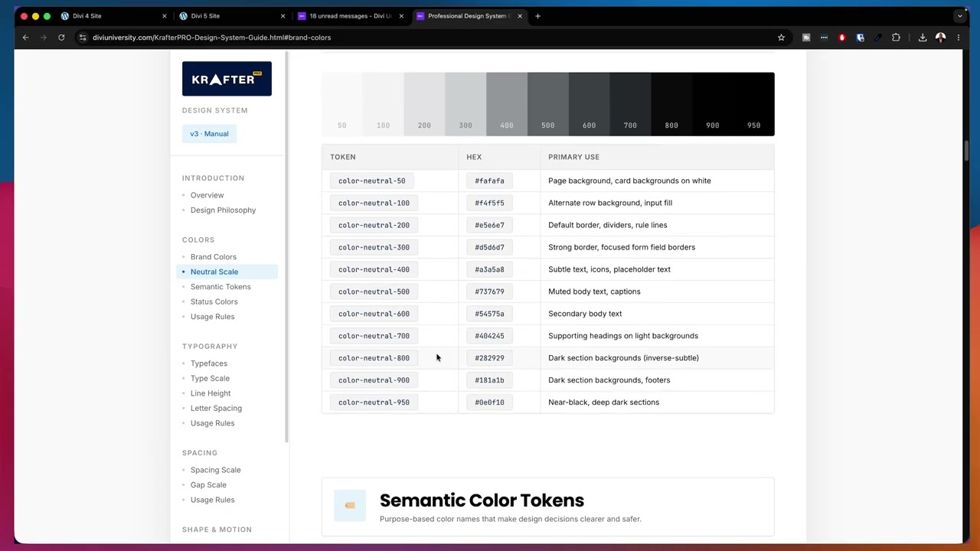
Task: Switch to the Divi 5 Site tab
Action: point(230,16)
